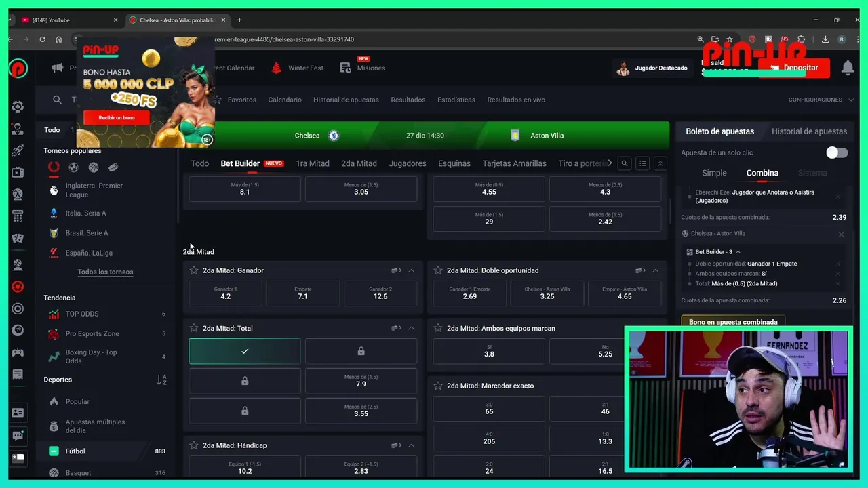This screenshot has width=868, height=488.
Task: Collapse the 2da Mitad: Hándicap section
Action: coord(411,445)
